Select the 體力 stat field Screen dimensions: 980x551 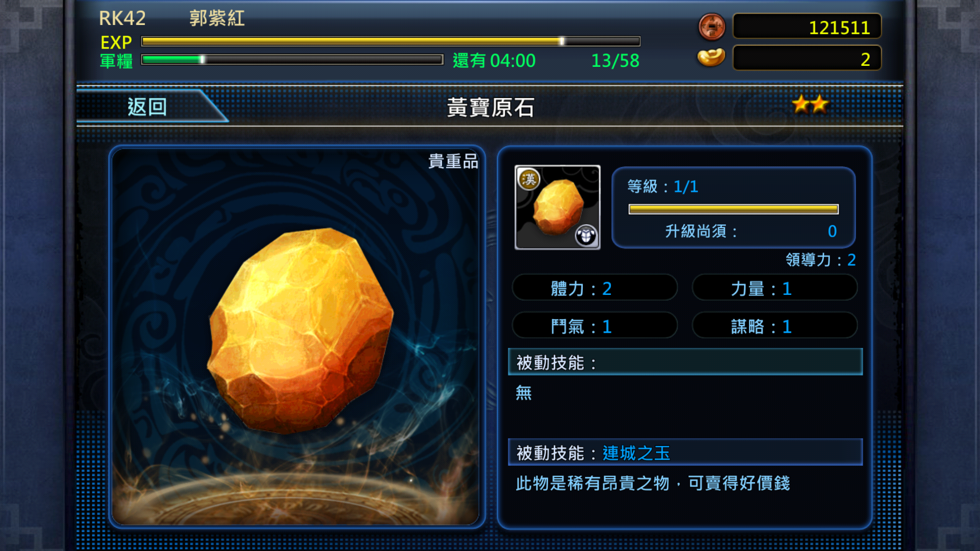pyautogui.click(x=595, y=288)
